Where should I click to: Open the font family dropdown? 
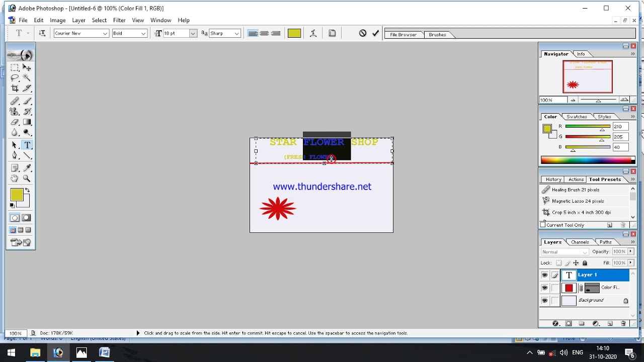pyautogui.click(x=105, y=33)
